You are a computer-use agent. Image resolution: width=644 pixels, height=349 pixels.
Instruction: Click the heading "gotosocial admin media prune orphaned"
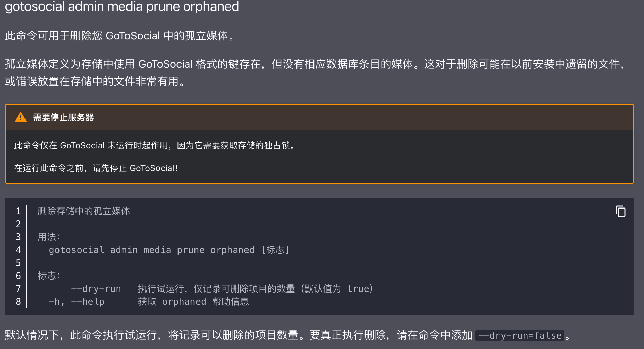[122, 6]
